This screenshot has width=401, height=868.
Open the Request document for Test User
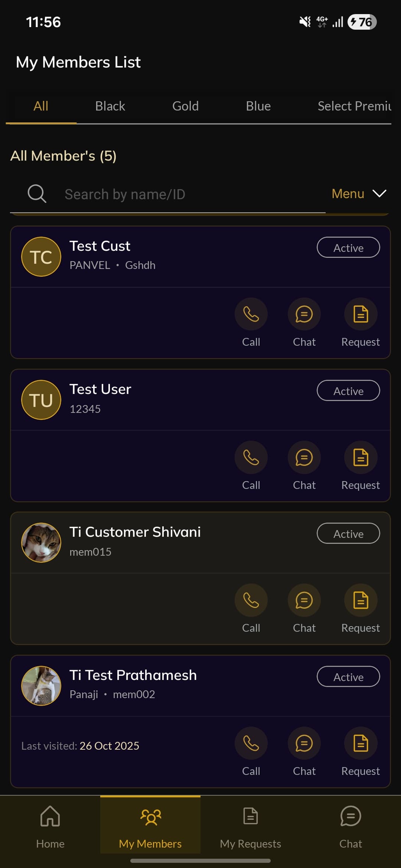point(360,457)
